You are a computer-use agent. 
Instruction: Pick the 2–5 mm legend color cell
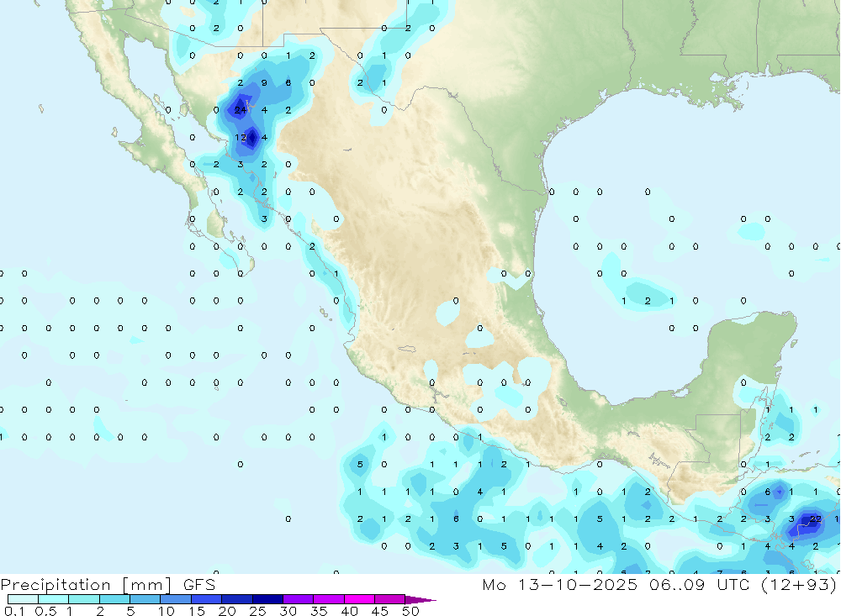[114, 599]
